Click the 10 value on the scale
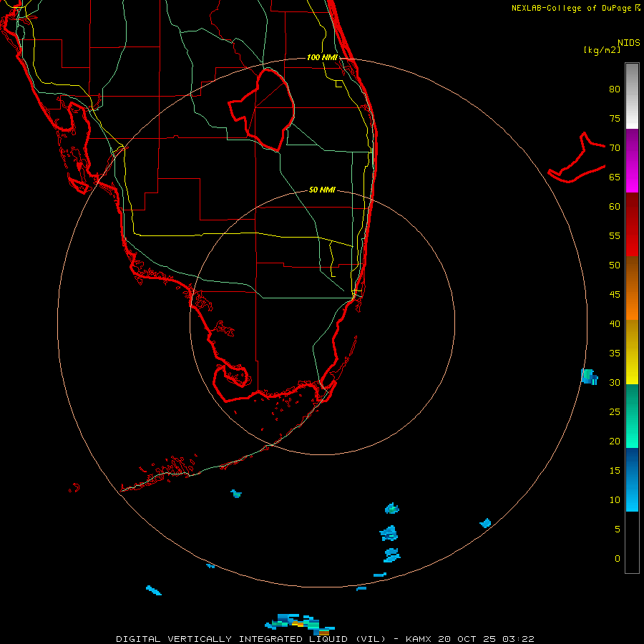644x644 pixels. 615,500
